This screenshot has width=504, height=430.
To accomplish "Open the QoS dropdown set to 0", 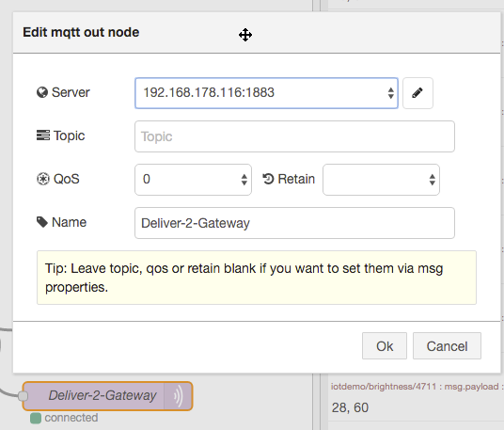I will pyautogui.click(x=193, y=180).
